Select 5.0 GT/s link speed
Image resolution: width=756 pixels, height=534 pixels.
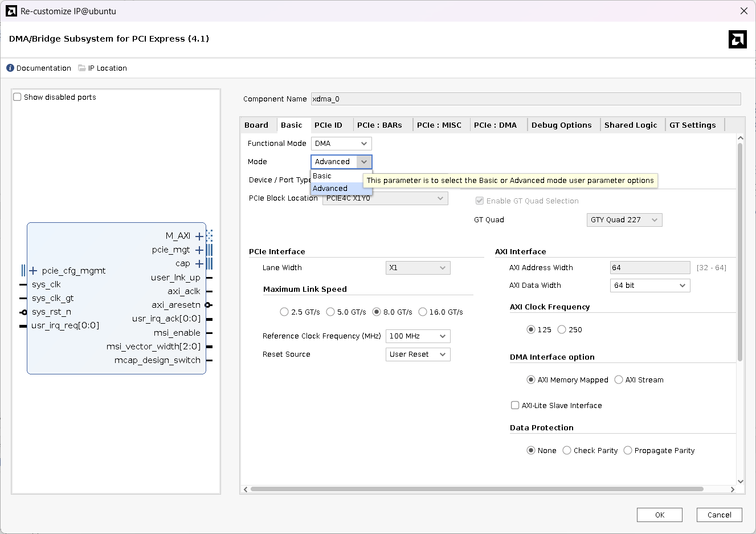(x=330, y=312)
